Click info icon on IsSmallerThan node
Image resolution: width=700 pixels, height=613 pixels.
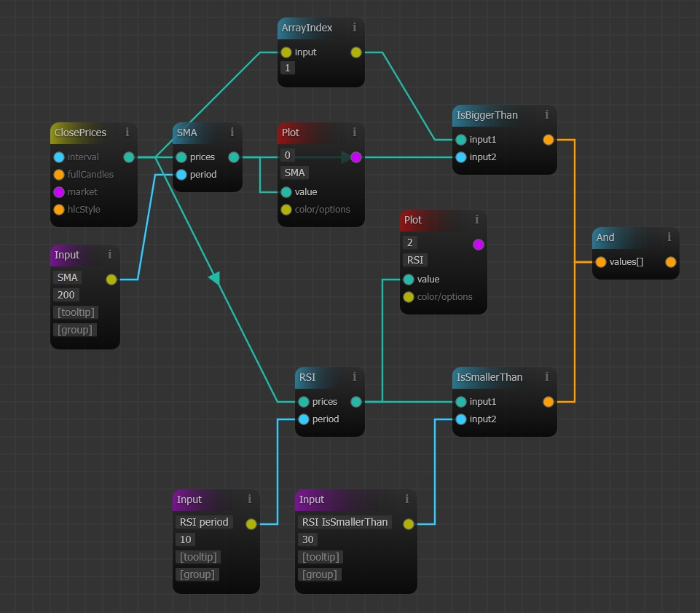(x=547, y=377)
